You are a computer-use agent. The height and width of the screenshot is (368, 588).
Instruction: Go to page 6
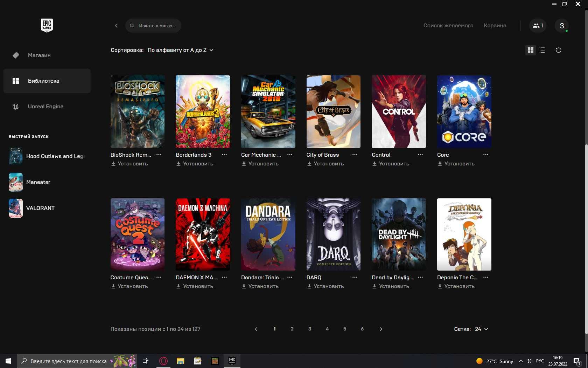(x=362, y=329)
